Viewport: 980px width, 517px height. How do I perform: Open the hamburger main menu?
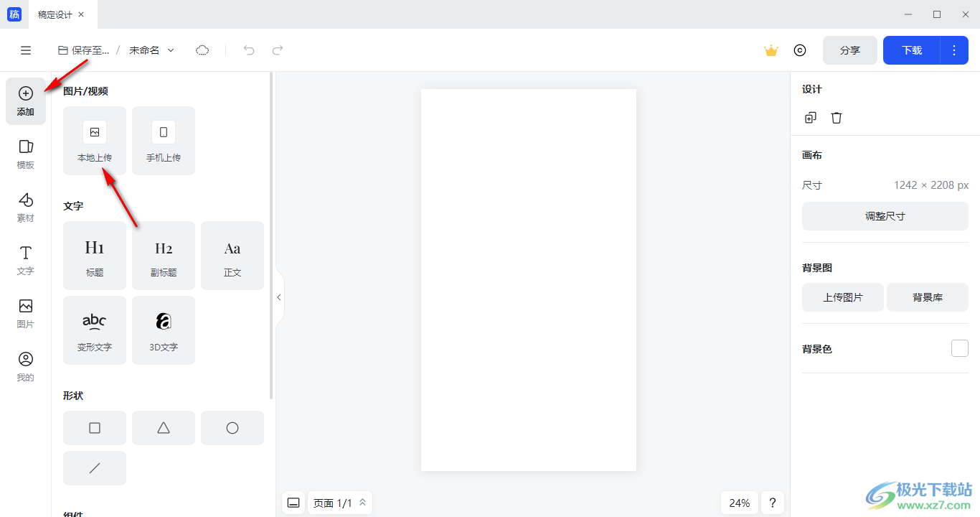click(26, 50)
